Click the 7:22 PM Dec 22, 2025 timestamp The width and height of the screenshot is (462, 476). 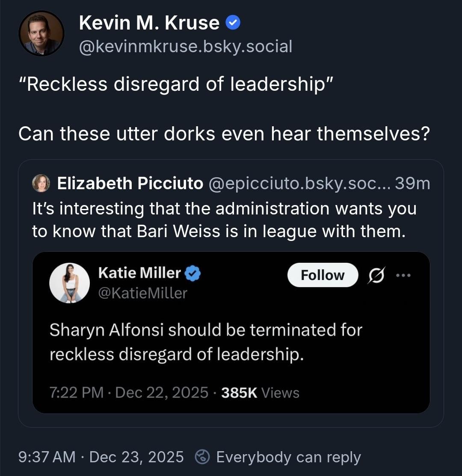pos(129,393)
